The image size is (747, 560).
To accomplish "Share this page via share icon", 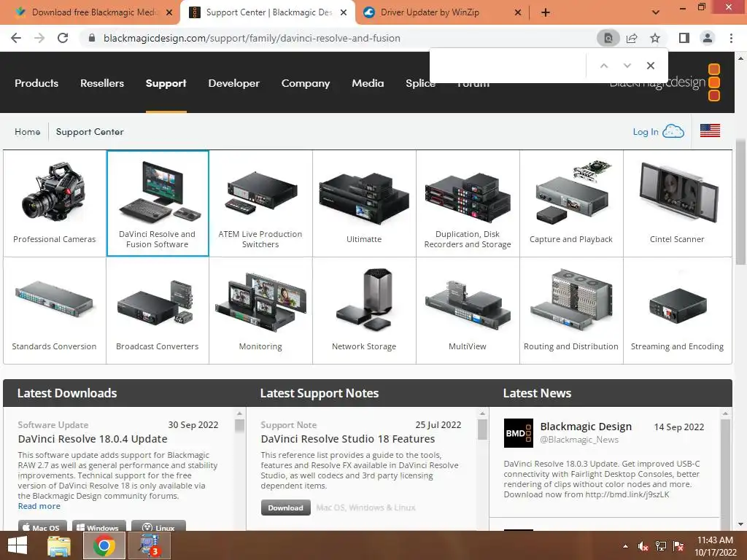I will click(632, 38).
